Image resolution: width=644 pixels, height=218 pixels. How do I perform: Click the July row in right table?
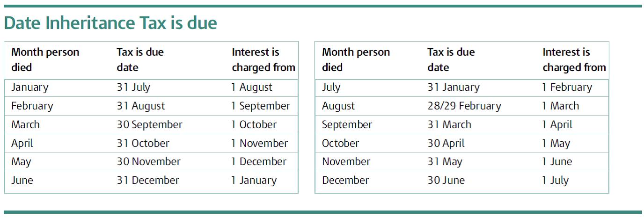coord(462,87)
